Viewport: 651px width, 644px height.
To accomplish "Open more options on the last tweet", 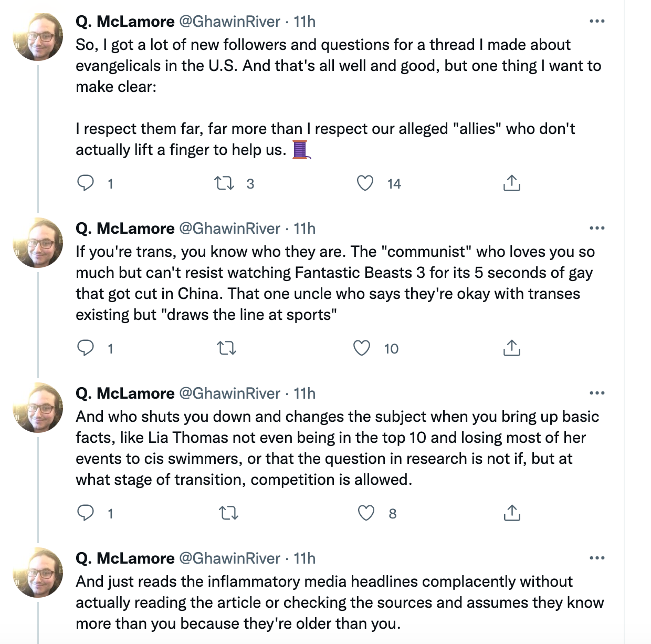I will coord(597,558).
